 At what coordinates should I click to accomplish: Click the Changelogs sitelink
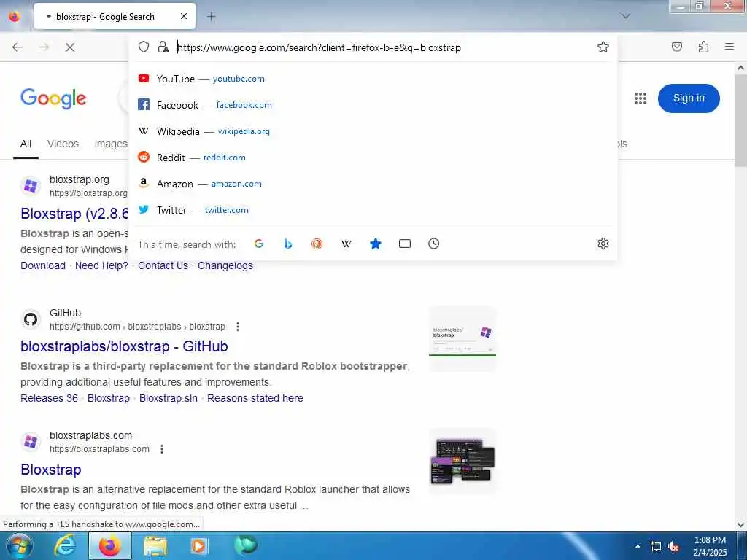[225, 265]
